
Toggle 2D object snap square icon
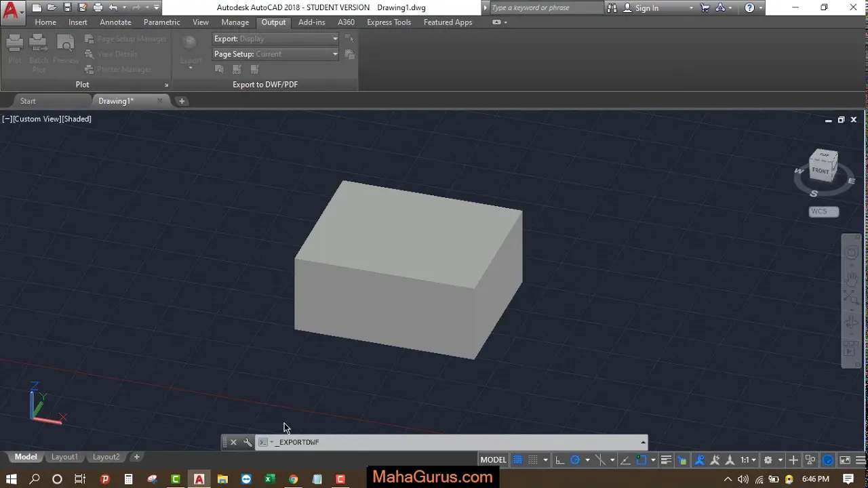point(641,460)
